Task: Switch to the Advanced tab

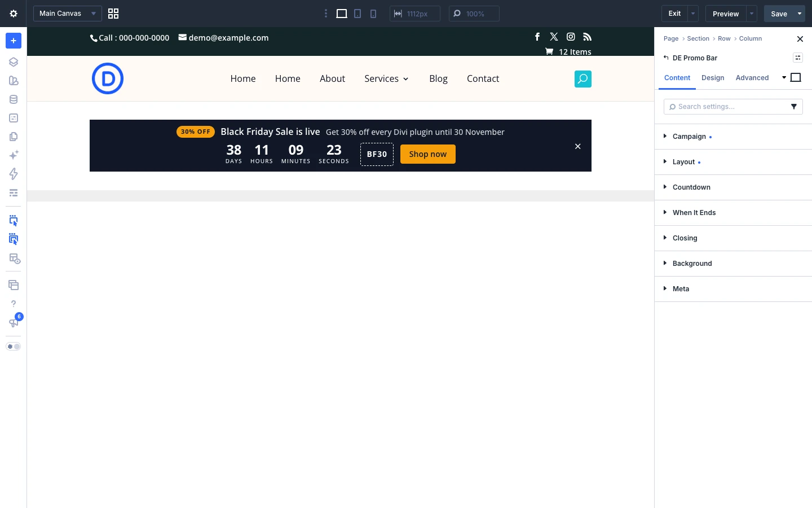Action: tap(752, 78)
